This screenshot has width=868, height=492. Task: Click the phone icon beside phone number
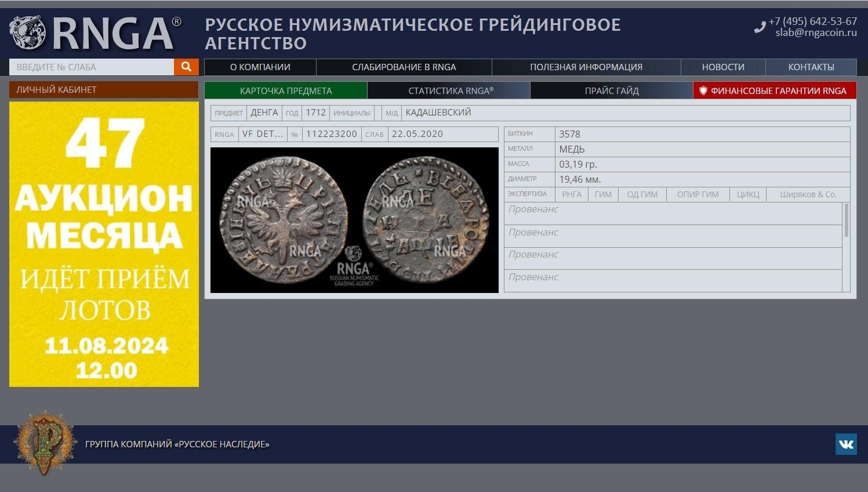(760, 27)
